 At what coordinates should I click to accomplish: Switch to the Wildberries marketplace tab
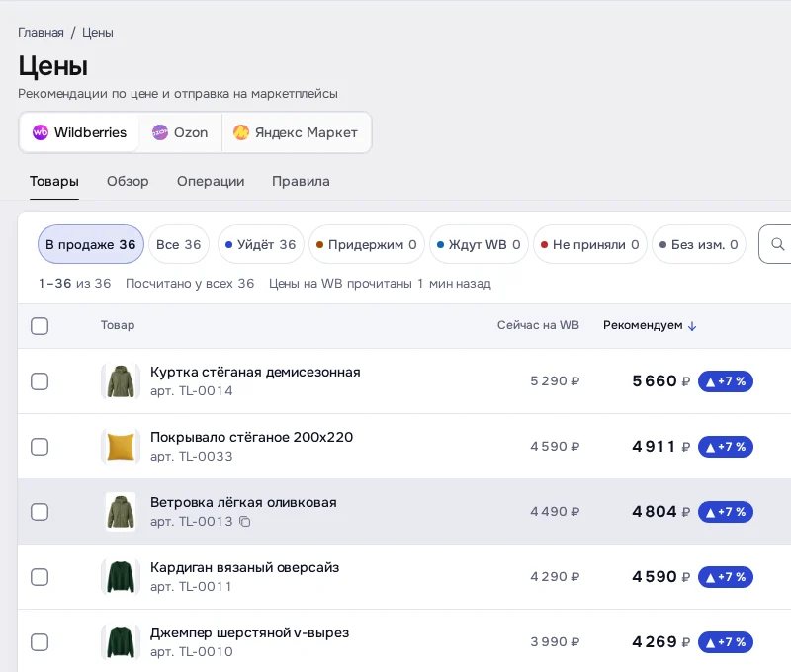pos(79,132)
